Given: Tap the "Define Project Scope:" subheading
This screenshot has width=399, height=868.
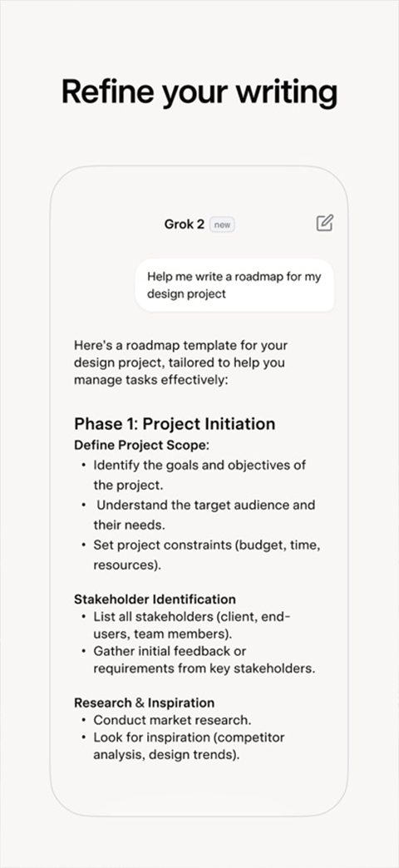Looking at the screenshot, I should click(x=141, y=445).
